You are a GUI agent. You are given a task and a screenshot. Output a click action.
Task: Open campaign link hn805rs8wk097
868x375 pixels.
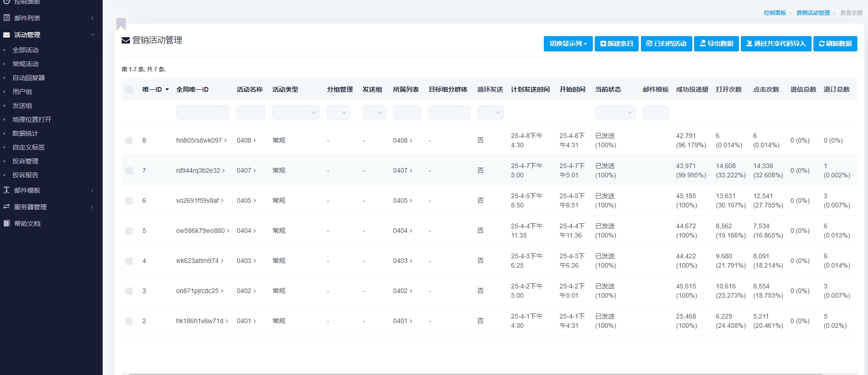[x=201, y=141]
